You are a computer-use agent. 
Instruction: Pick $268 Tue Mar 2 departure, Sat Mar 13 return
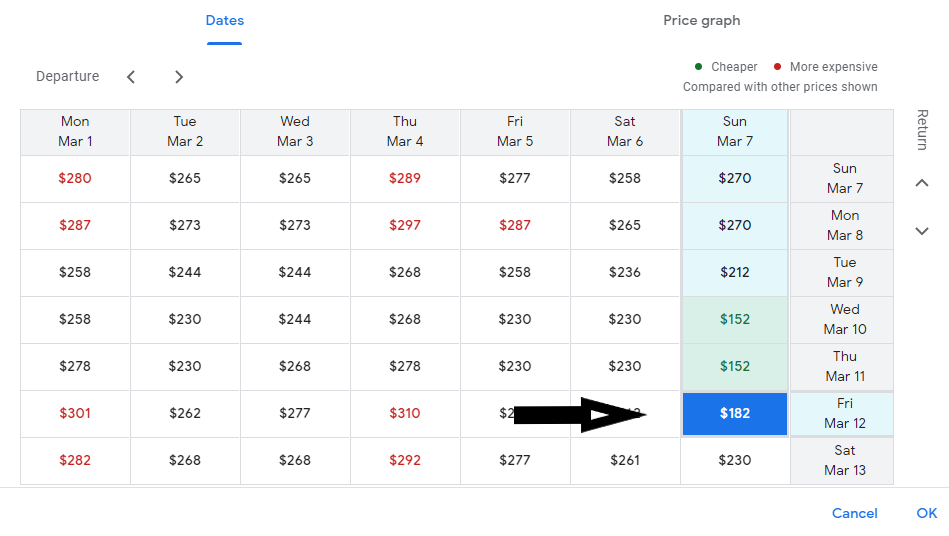185,460
